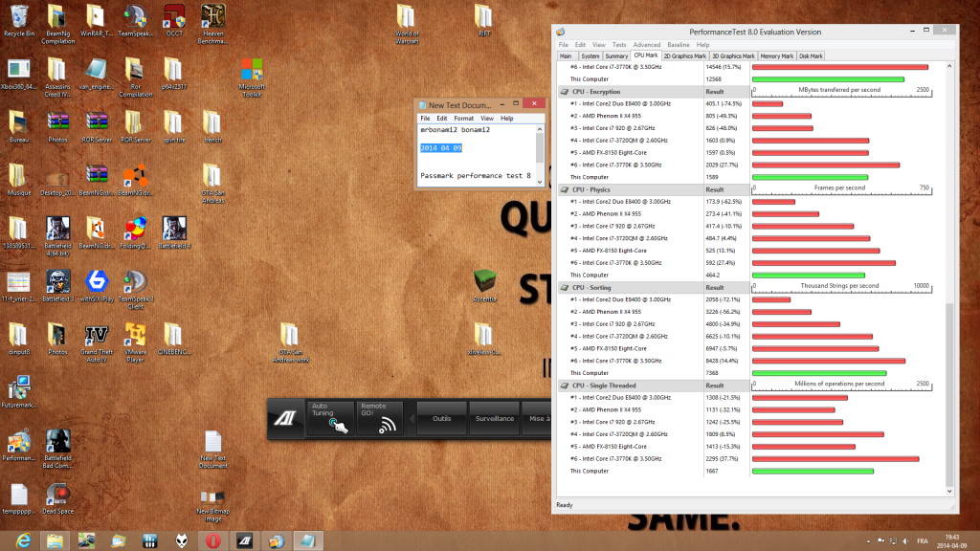The height and width of the screenshot is (551, 980).
Task: Click PerformanceTest scrollbar up arrow
Action: (x=949, y=66)
